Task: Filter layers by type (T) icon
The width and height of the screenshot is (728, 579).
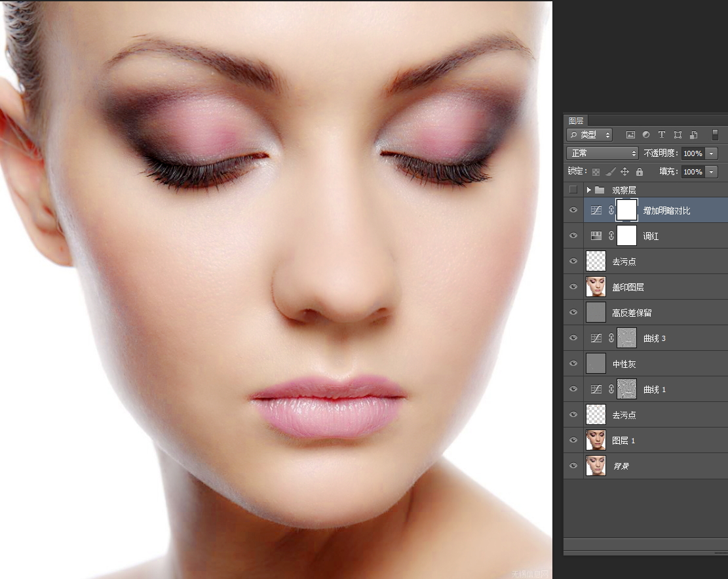Action: tap(662, 135)
